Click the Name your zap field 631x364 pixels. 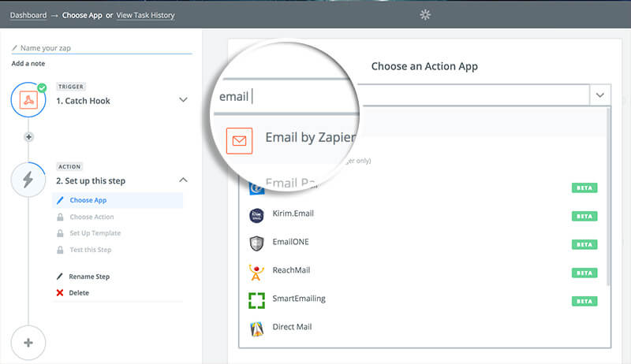(102, 48)
